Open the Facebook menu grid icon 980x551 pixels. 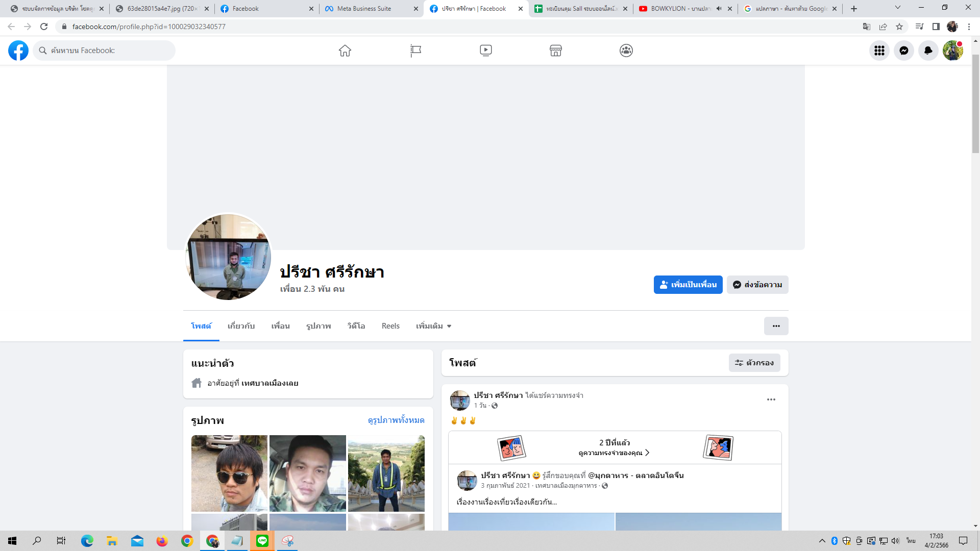click(x=879, y=51)
